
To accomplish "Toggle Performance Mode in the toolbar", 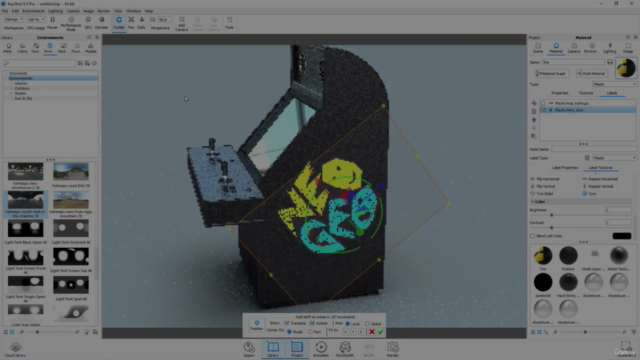I will coord(71,24).
